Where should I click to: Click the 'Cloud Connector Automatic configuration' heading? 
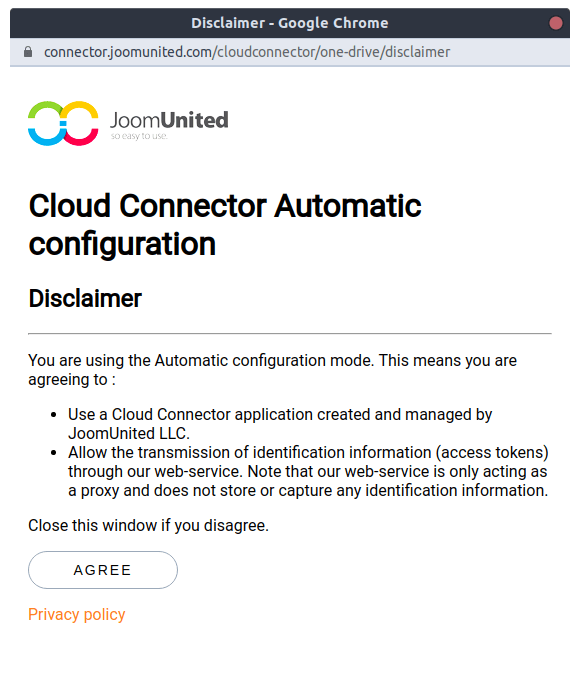tap(225, 225)
